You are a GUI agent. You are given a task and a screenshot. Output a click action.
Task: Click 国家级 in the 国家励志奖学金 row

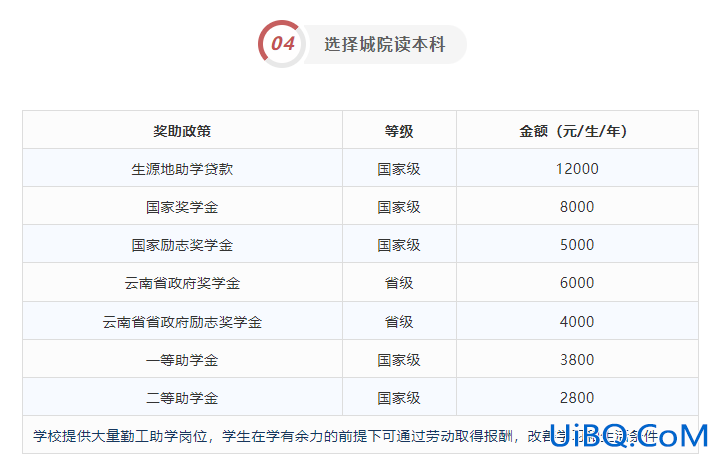pos(399,245)
